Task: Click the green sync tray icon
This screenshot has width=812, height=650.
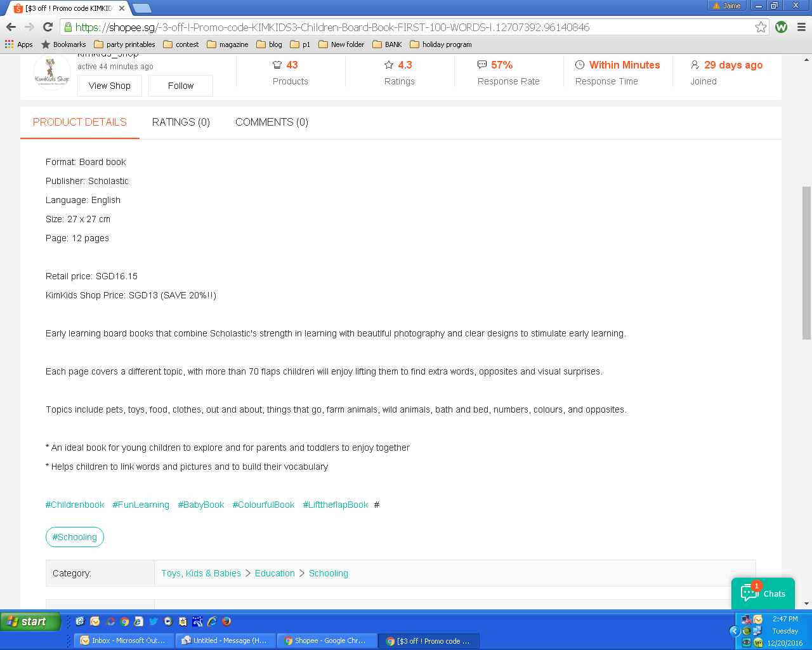Action: pyautogui.click(x=747, y=631)
